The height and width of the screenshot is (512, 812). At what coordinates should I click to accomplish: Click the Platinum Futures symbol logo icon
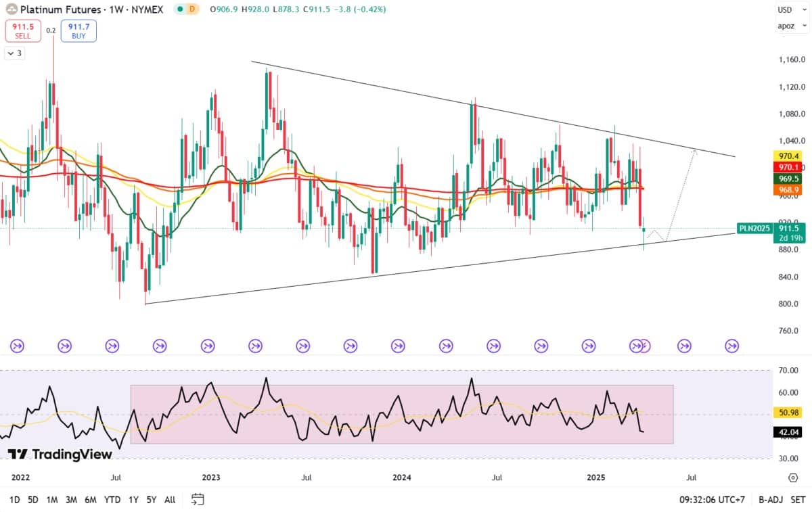coord(12,9)
